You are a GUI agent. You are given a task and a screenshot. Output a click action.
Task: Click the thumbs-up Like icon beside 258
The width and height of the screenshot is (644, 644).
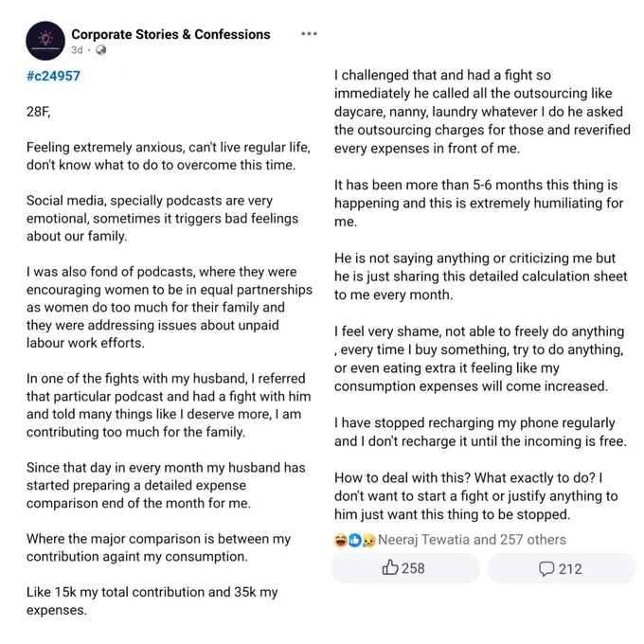pos(390,568)
